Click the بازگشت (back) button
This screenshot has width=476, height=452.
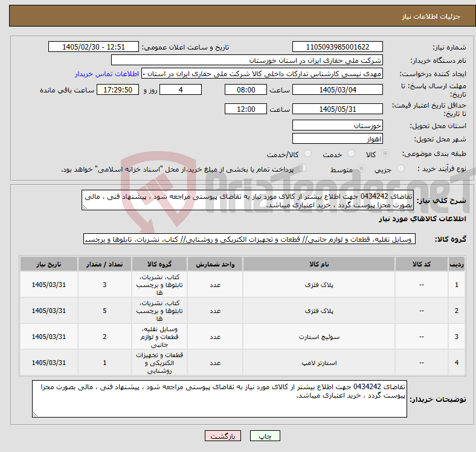point(223,436)
